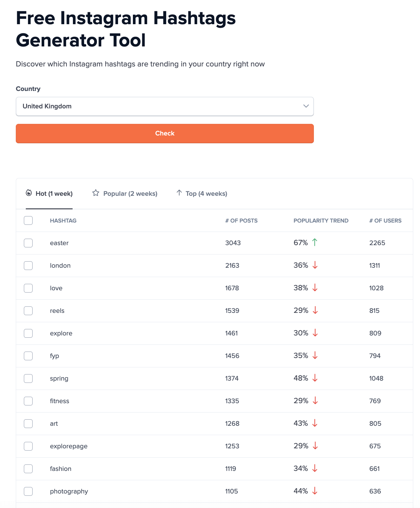
Task: Click the POPULARITY TREND column header
Action: [321, 221]
